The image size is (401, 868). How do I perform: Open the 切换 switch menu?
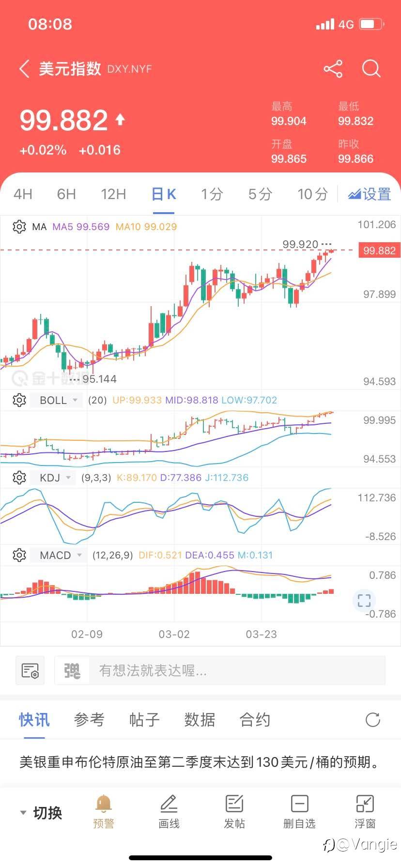[x=42, y=812]
